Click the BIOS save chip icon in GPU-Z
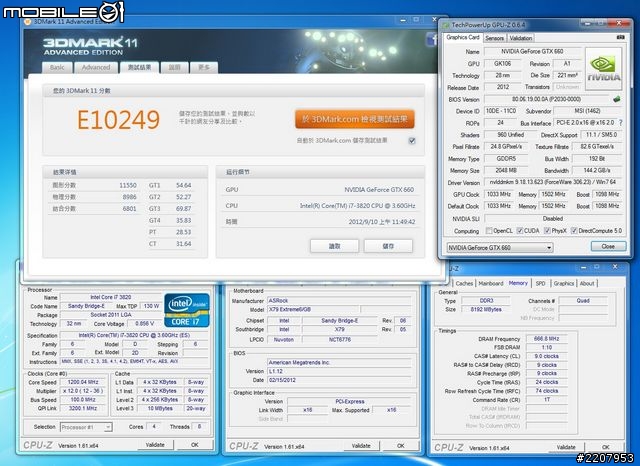Screen dimensions: 640x466 coord(617,99)
